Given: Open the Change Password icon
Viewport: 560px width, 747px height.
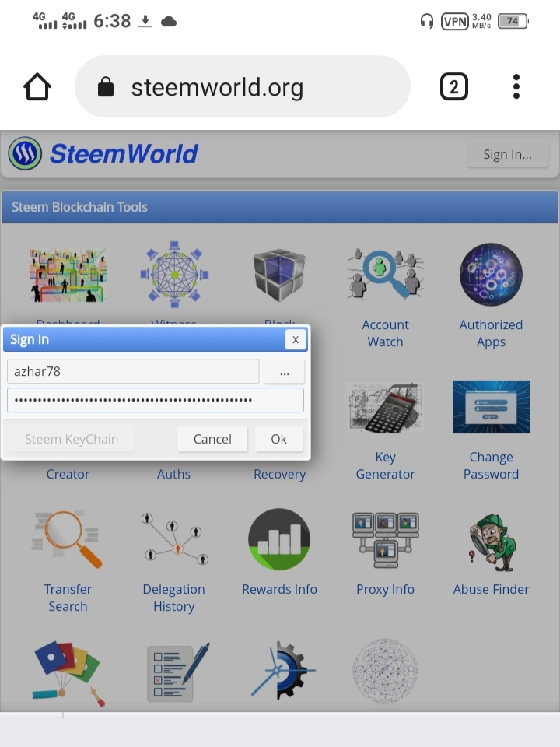Looking at the screenshot, I should 491,407.
